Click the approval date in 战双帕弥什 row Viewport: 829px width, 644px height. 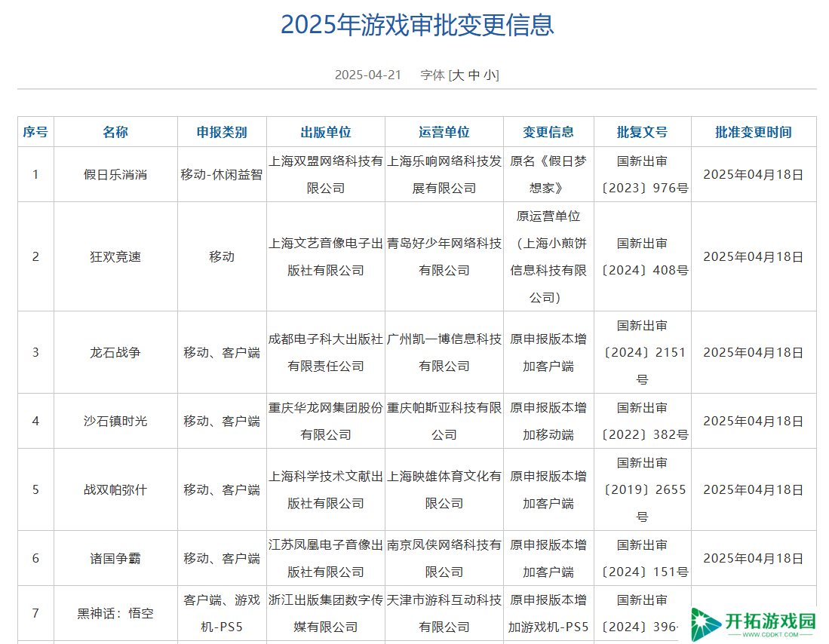(x=754, y=489)
